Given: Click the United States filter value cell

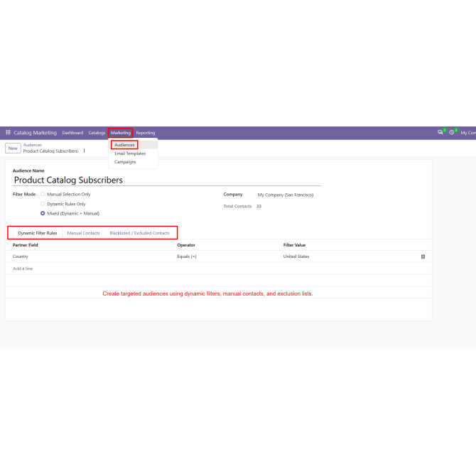Looking at the screenshot, I should (x=296, y=256).
